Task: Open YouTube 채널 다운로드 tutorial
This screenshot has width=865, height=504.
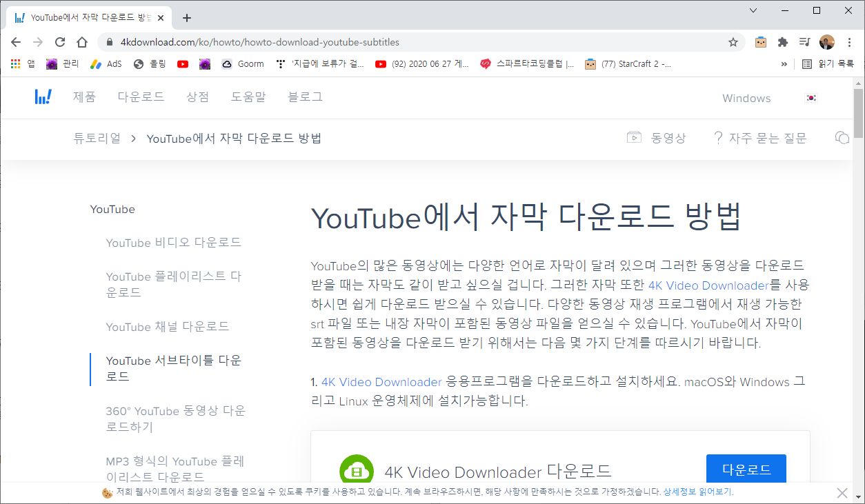Action: click(x=168, y=327)
